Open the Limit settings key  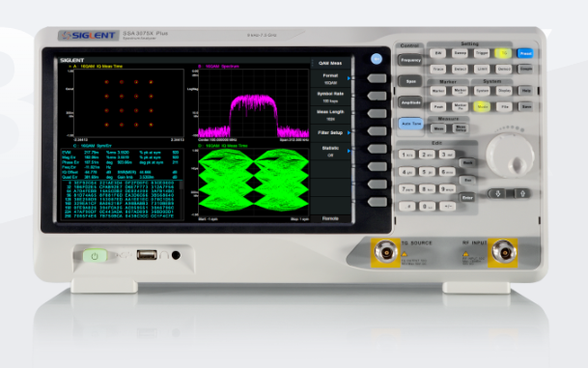pos(482,69)
